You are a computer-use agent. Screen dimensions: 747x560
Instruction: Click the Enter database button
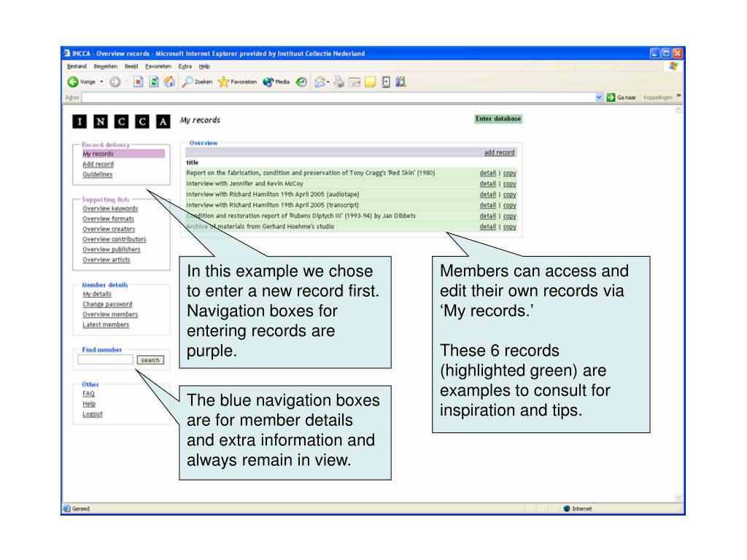[498, 119]
